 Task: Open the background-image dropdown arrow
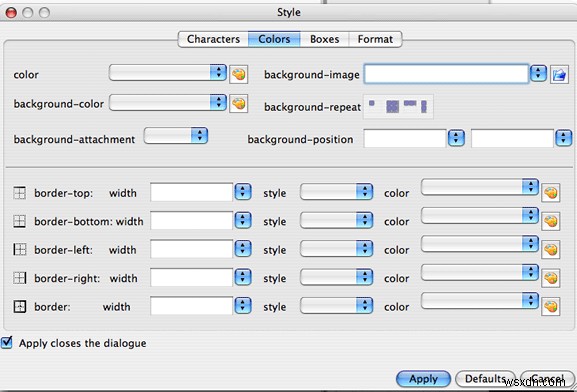pos(538,73)
